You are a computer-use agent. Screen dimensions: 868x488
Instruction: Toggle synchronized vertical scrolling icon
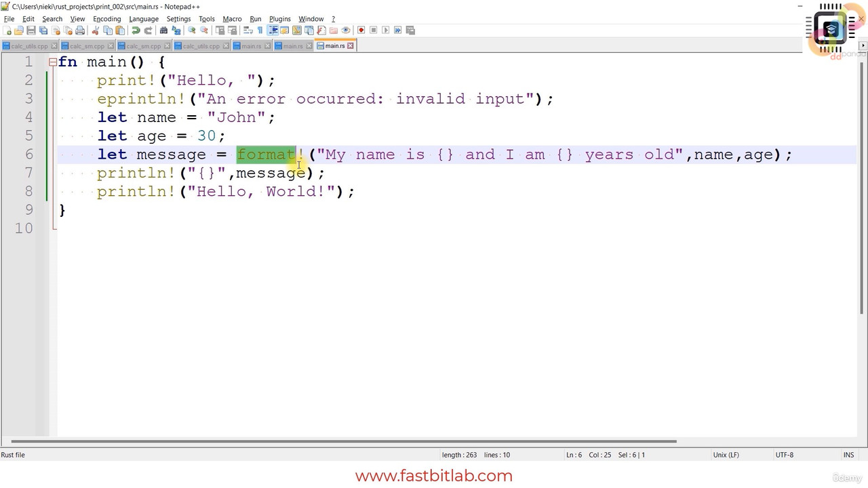220,30
